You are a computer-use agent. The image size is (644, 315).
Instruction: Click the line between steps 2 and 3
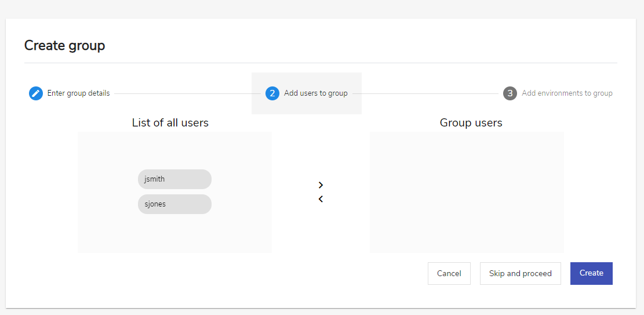[x=425, y=94]
